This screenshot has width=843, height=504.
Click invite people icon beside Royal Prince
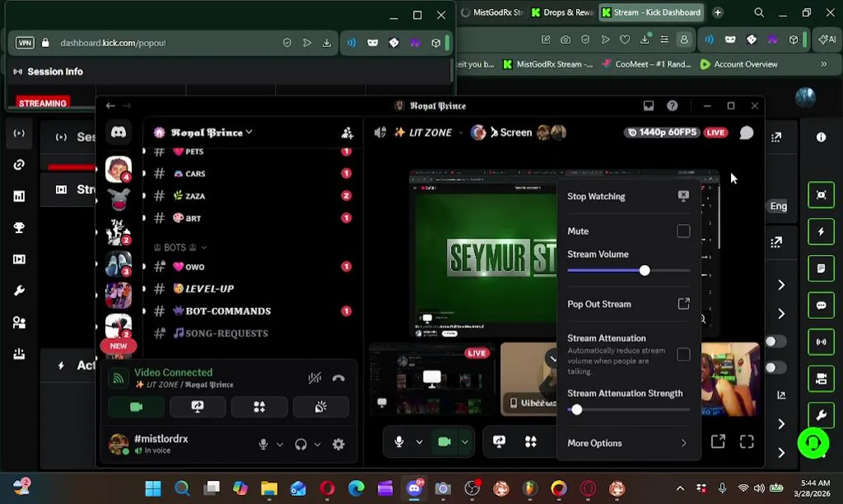347,132
